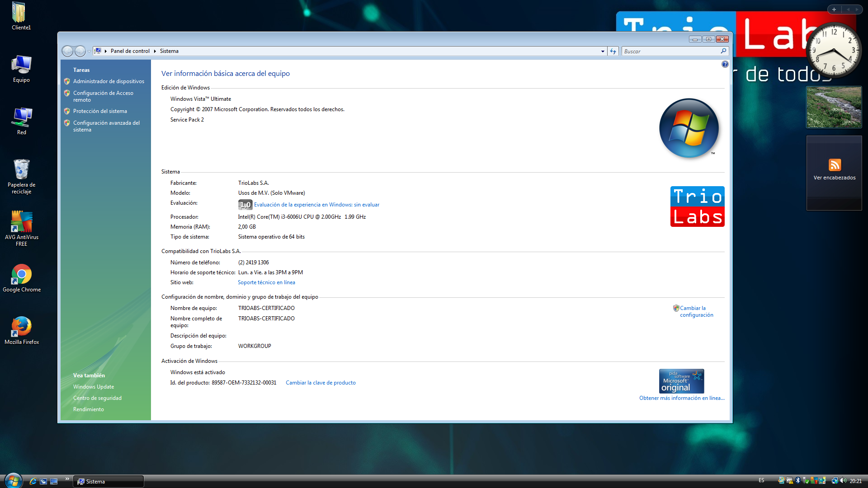Expand dropdown arrow after Panel de control
This screenshot has width=868, height=488.
point(155,51)
